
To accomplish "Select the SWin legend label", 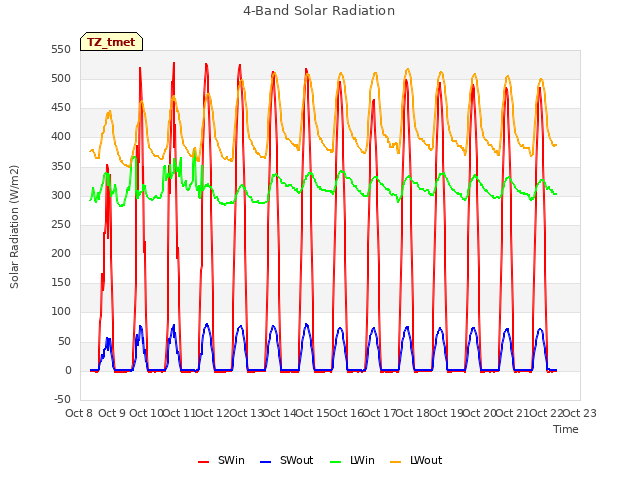I will click(x=231, y=460).
